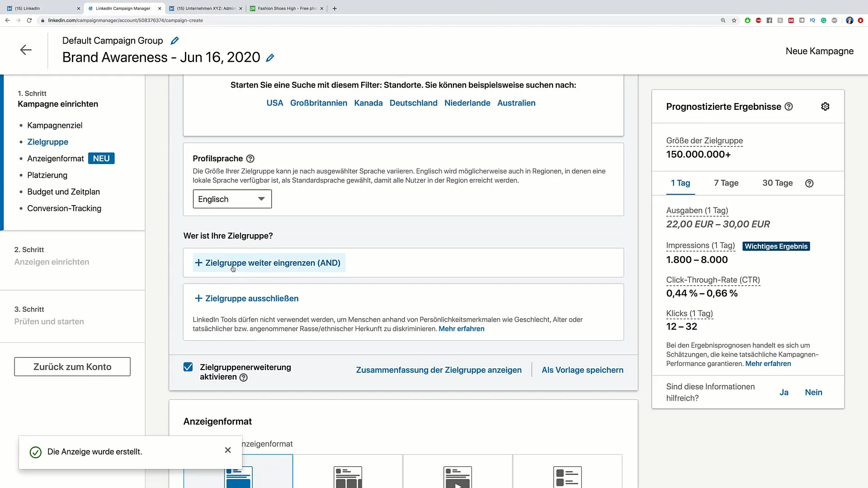This screenshot has width=868, height=488.
Task: Bookmark this page with star icon
Action: coord(734,20)
